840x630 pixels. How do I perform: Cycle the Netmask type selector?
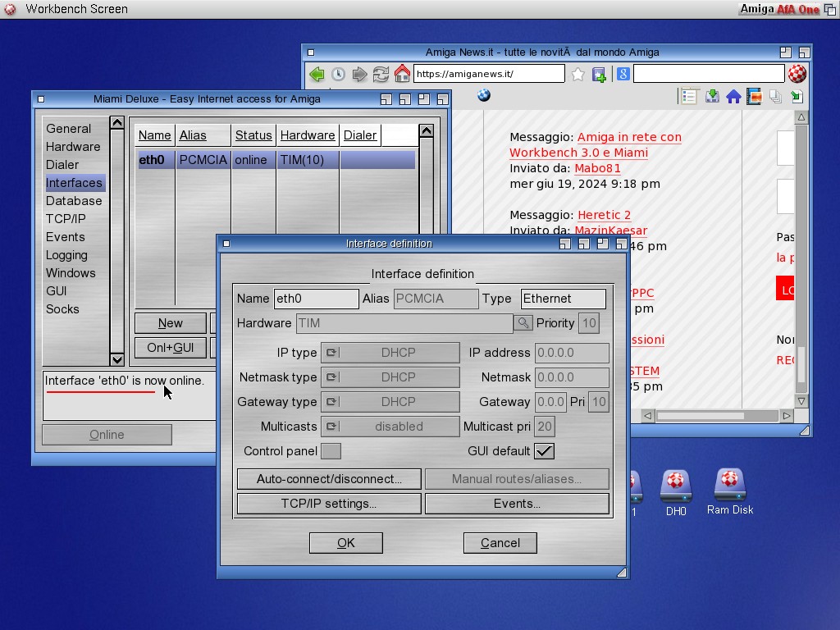pos(390,377)
